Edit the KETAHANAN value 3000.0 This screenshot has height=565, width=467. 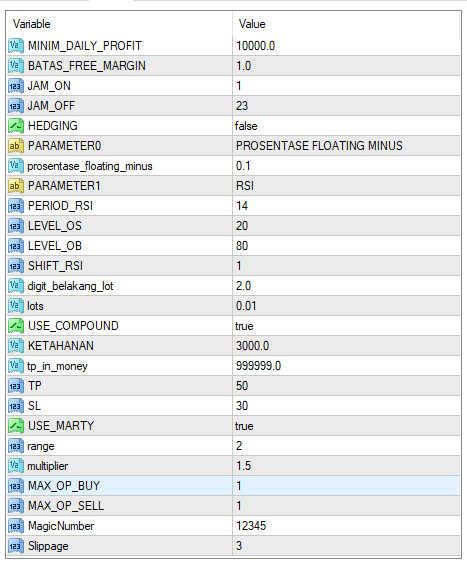(346, 346)
